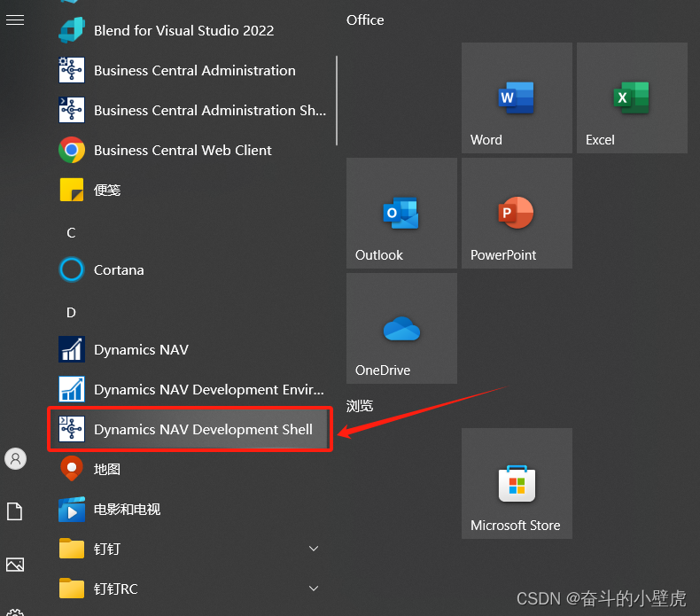700x616 pixels.
Task: Click the 电影和电视 movie player icon
Action: [x=72, y=510]
